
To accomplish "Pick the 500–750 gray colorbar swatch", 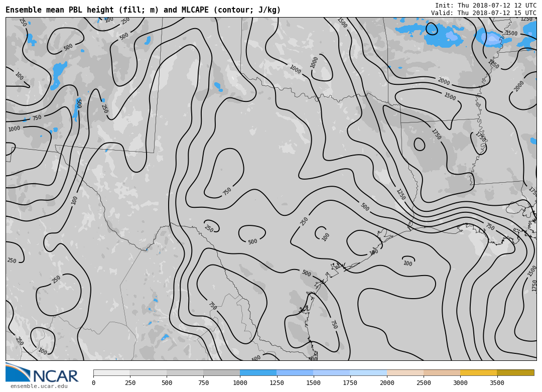I will 185,372.
